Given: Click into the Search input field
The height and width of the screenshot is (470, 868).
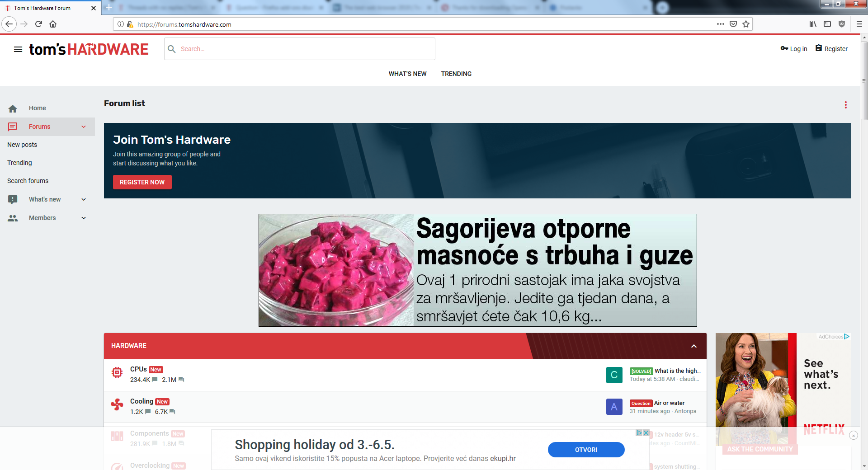Looking at the screenshot, I should [300, 49].
